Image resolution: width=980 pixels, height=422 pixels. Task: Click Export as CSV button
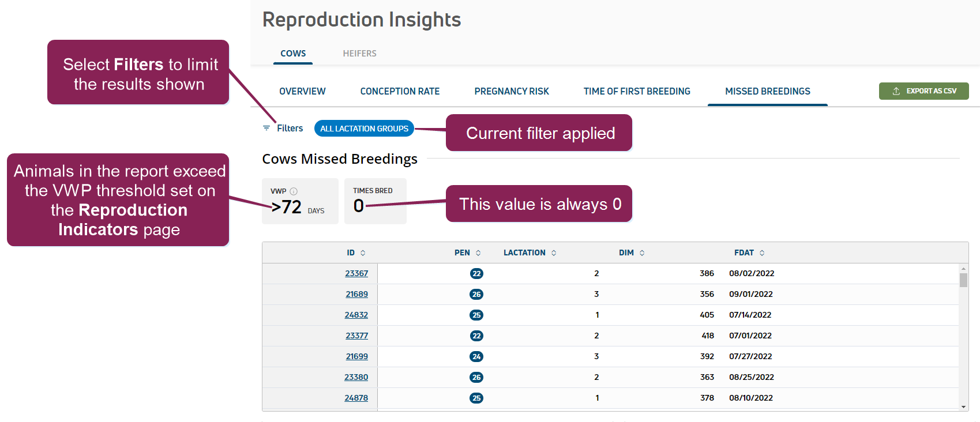(923, 91)
